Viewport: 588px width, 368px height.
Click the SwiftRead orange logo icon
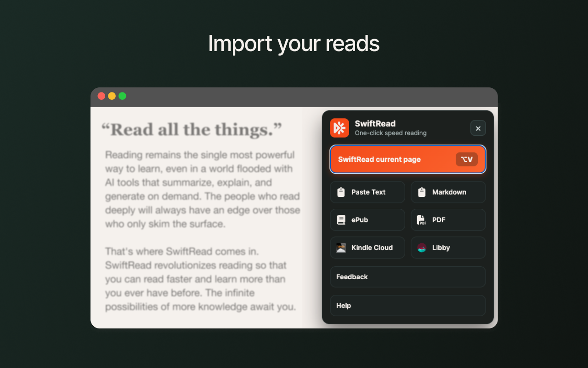339,128
